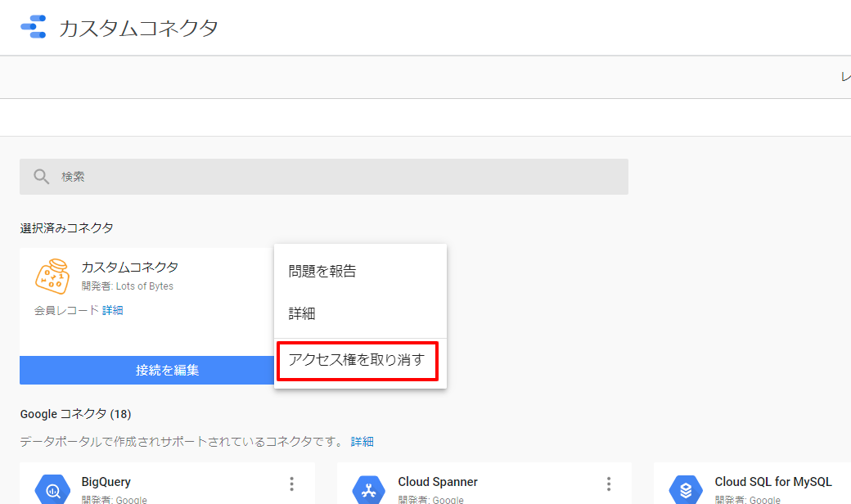Image resolution: width=851 pixels, height=504 pixels.
Task: Click the カスタムコネクタ page header title
Action: pos(138,29)
